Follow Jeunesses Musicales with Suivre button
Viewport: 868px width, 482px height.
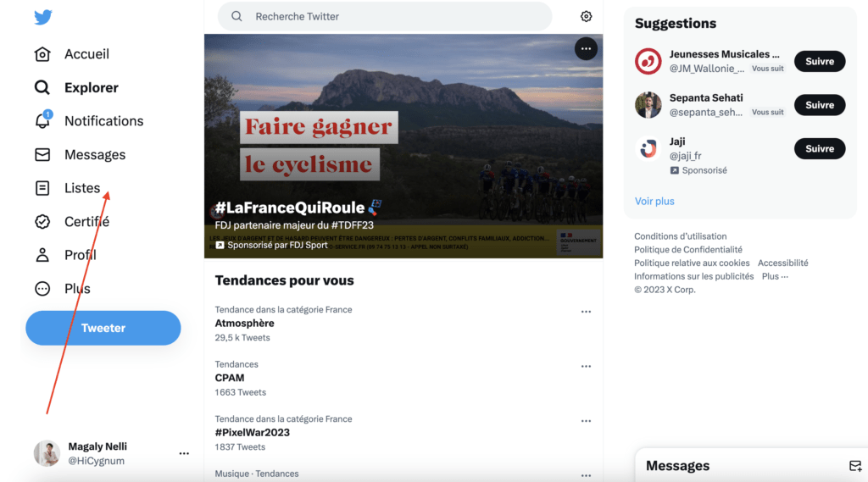click(819, 61)
